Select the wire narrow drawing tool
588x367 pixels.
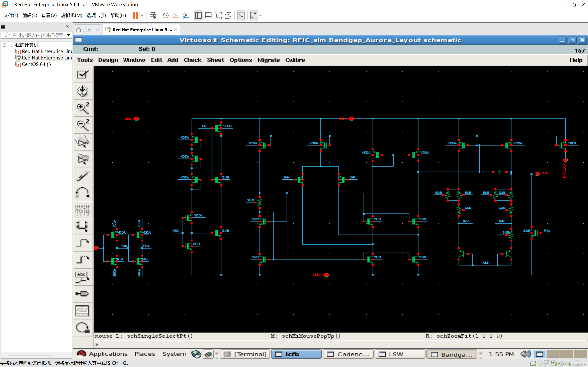point(83,243)
